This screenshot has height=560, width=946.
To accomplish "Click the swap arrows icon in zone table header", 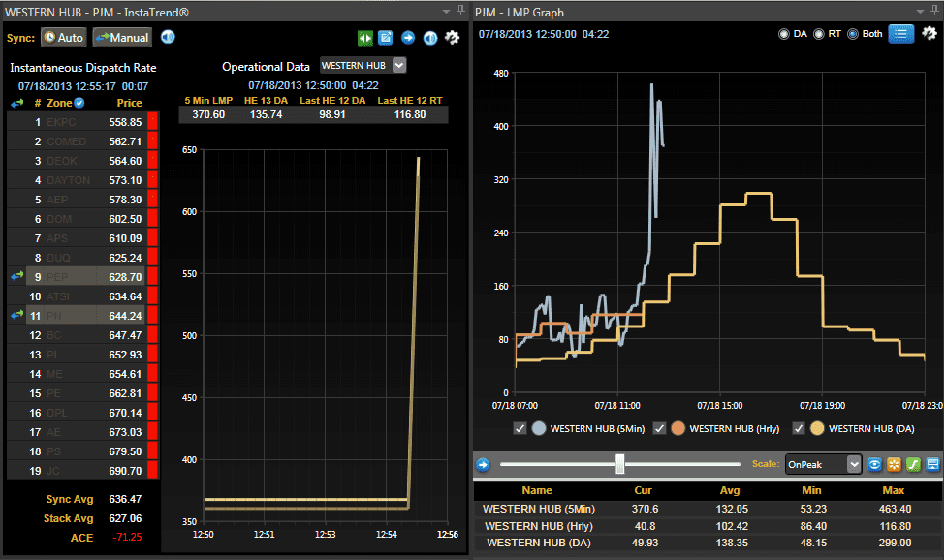I will tap(16, 103).
